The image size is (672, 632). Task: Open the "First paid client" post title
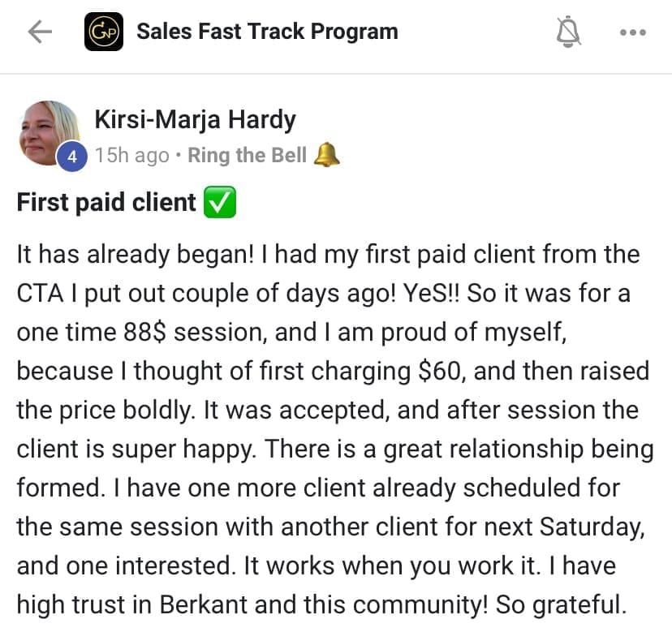click(x=106, y=203)
